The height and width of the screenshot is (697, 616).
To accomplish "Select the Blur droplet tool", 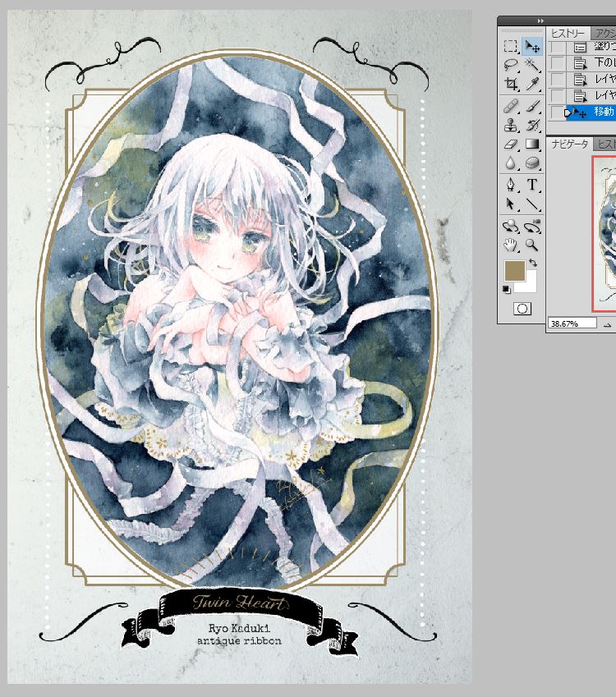I will [511, 163].
